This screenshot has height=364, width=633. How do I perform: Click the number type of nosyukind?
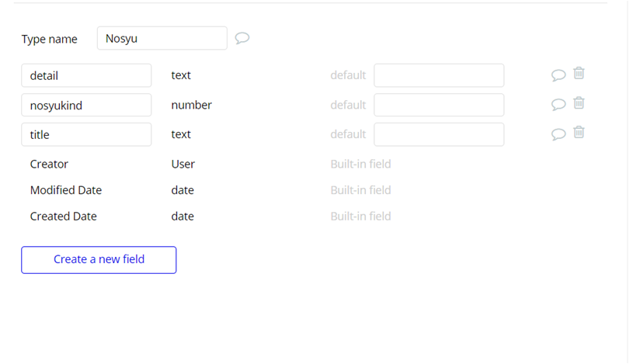[191, 105]
